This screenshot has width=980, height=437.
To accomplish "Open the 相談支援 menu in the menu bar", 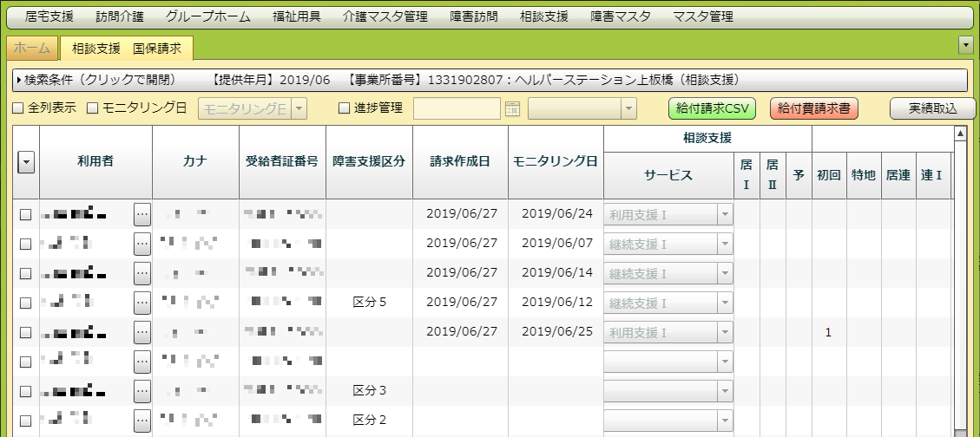I will coord(544,16).
